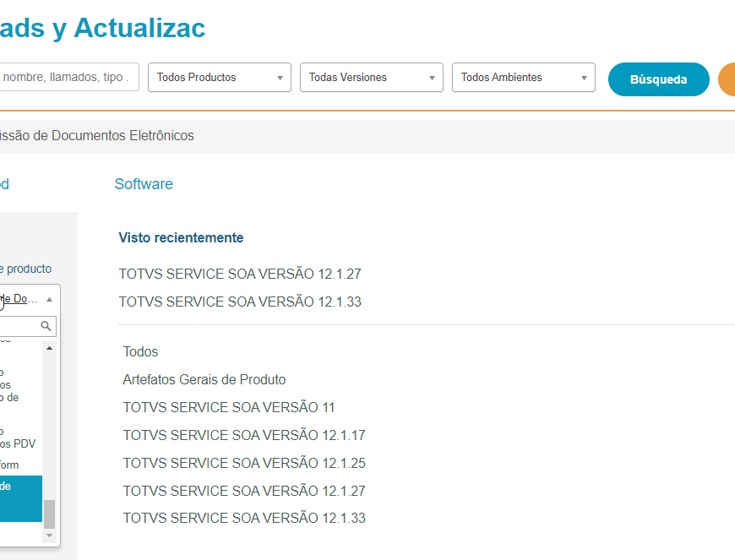Choose TOTVS SERVICE SOA VERSÃO 11
The width and height of the screenshot is (735, 560).
tap(229, 408)
